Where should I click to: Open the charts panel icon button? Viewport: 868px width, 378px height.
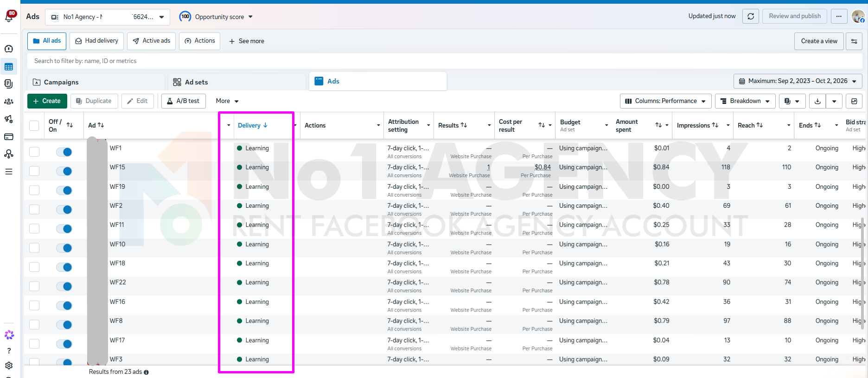pos(854,101)
